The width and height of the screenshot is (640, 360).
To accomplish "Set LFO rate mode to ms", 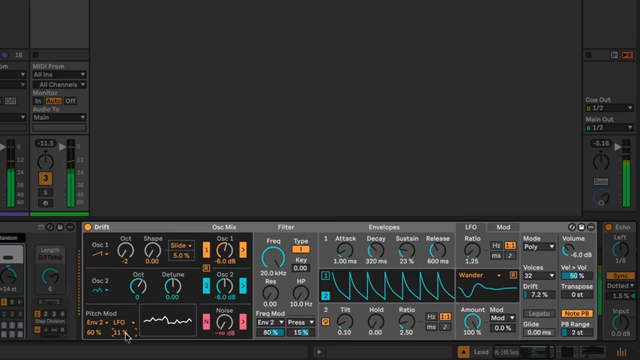I will coord(496,256).
